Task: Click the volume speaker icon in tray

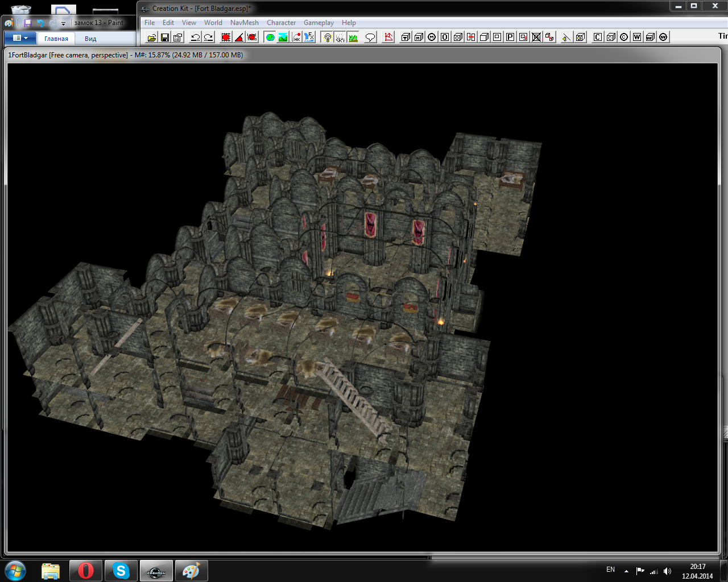Action: [x=667, y=571]
